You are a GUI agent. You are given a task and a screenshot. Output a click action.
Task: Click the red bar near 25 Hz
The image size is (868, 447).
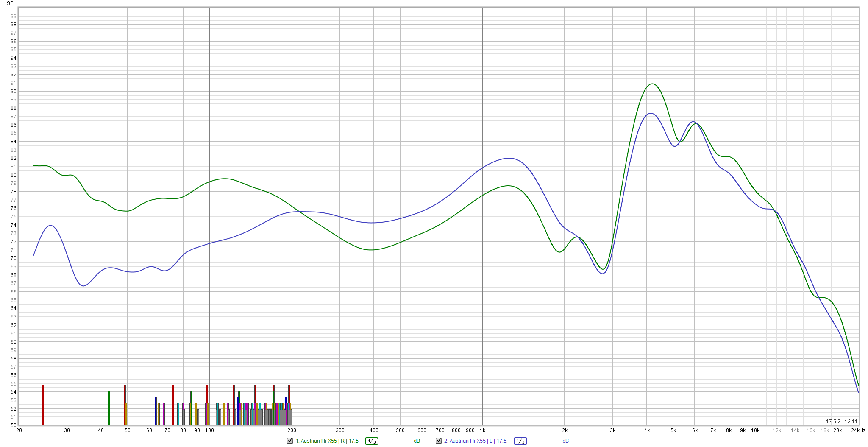(x=43, y=405)
